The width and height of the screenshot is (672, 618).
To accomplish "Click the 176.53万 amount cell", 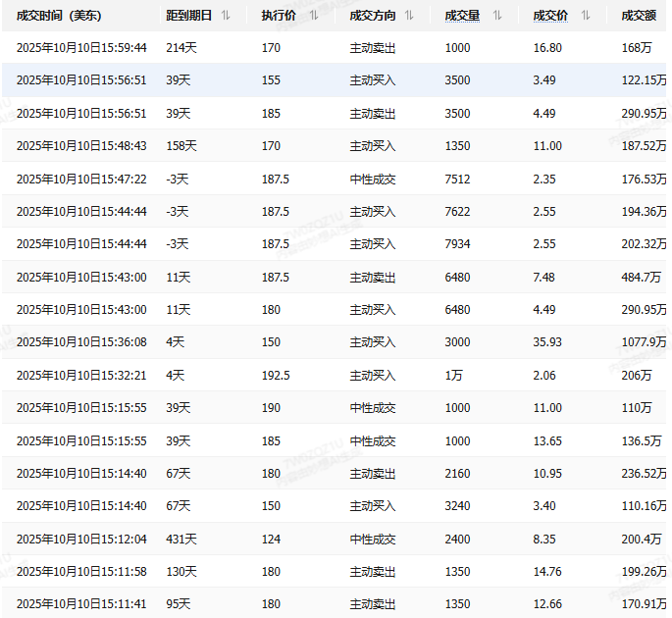I will 644,179.
